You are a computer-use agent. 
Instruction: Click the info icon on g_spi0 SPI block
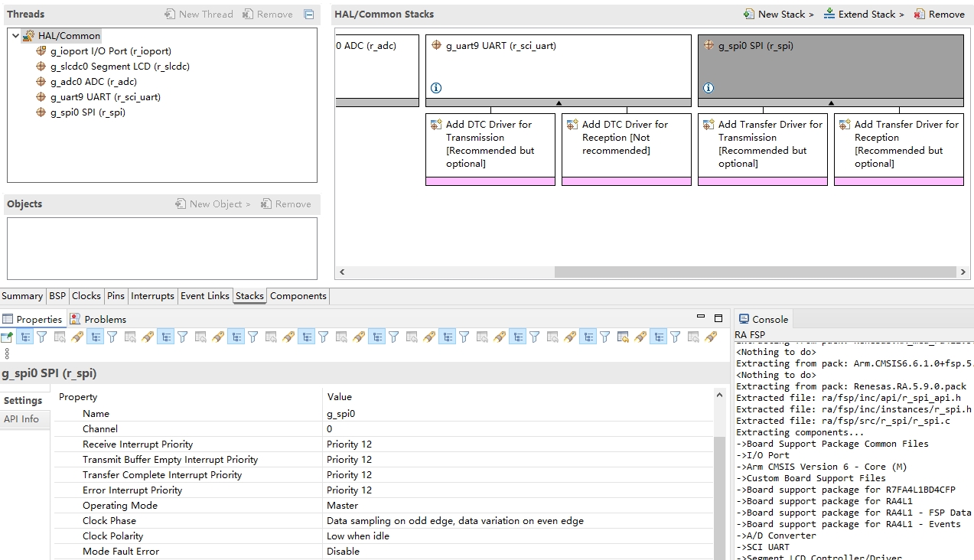pos(709,88)
